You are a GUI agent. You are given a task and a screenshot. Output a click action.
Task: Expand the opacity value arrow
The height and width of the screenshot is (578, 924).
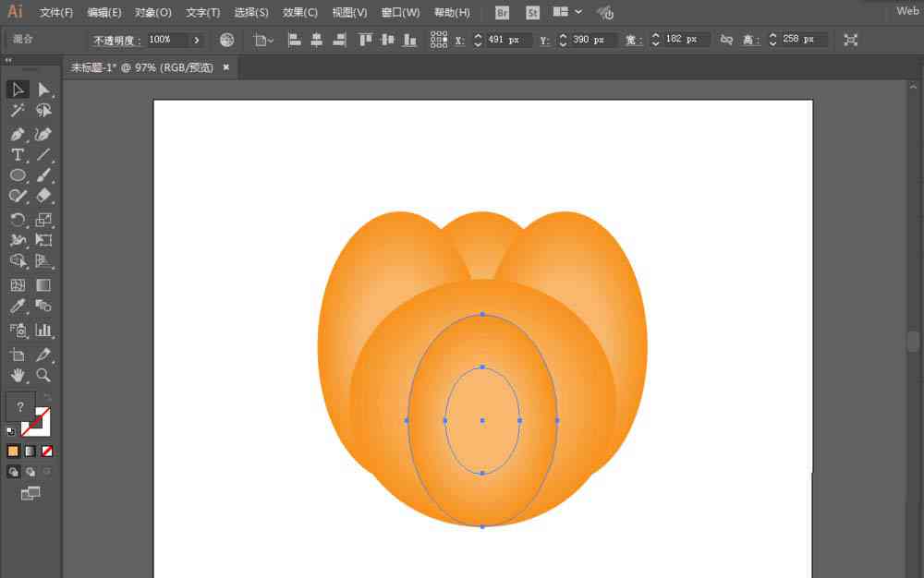coord(196,40)
